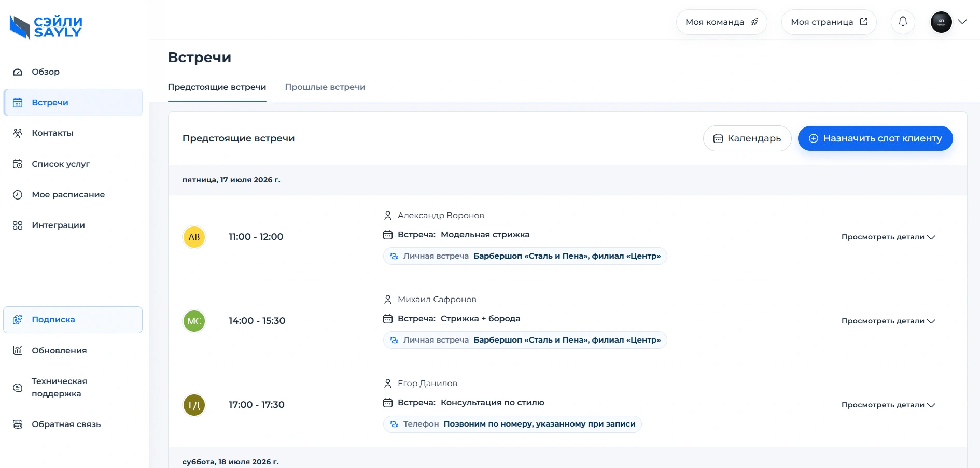Click person icon next to Егор Данилов
The width and height of the screenshot is (980, 468).
point(388,384)
